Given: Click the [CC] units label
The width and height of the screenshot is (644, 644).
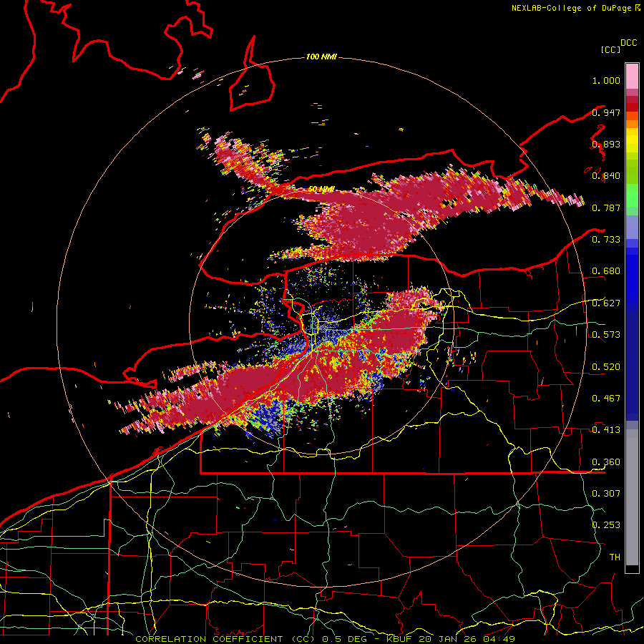Looking at the screenshot, I should click(610, 49).
